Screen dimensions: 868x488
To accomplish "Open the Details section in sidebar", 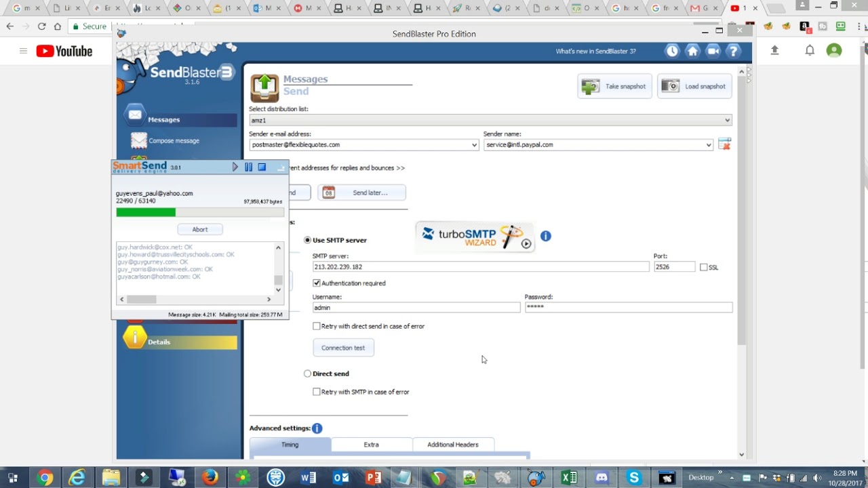I will tap(180, 342).
